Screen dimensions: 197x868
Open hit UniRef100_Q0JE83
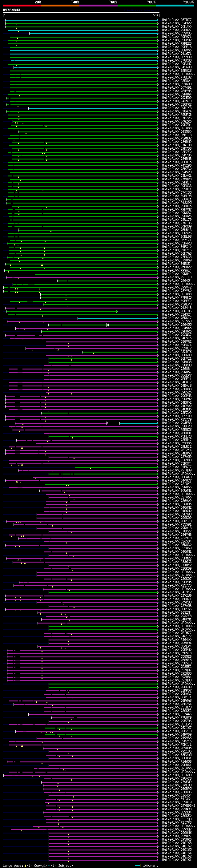tap(176, 423)
